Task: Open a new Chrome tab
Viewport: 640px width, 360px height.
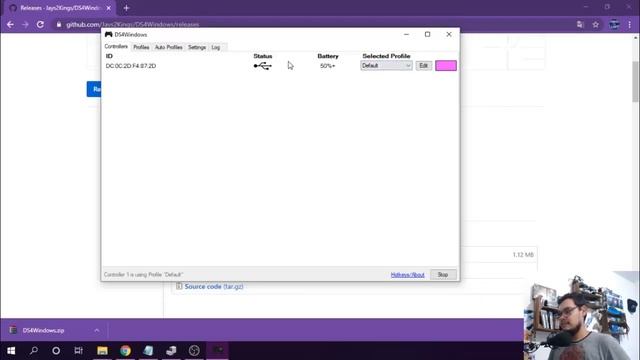Action: pyautogui.click(x=126, y=8)
